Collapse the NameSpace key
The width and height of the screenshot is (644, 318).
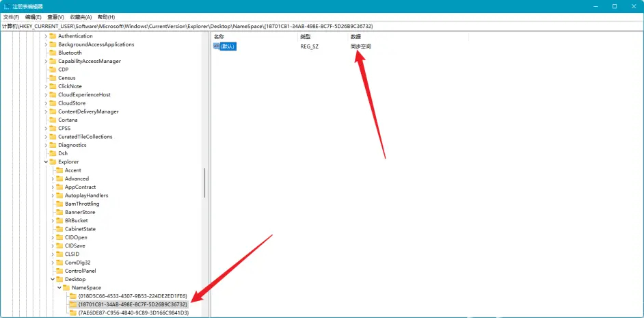point(59,288)
